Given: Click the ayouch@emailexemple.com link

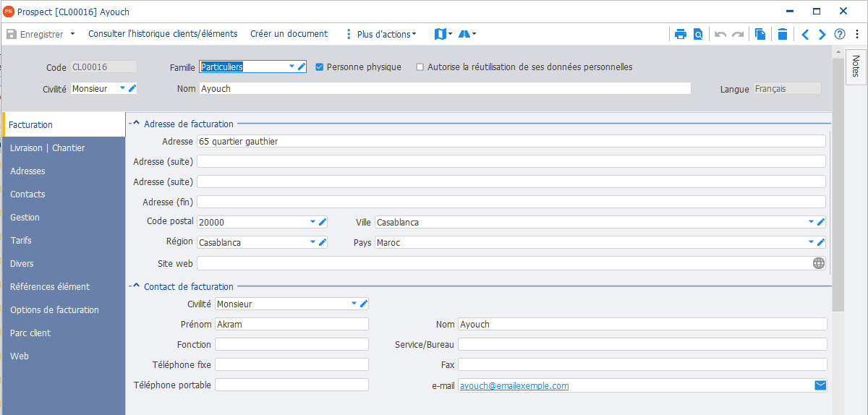Looking at the screenshot, I should coord(514,386).
